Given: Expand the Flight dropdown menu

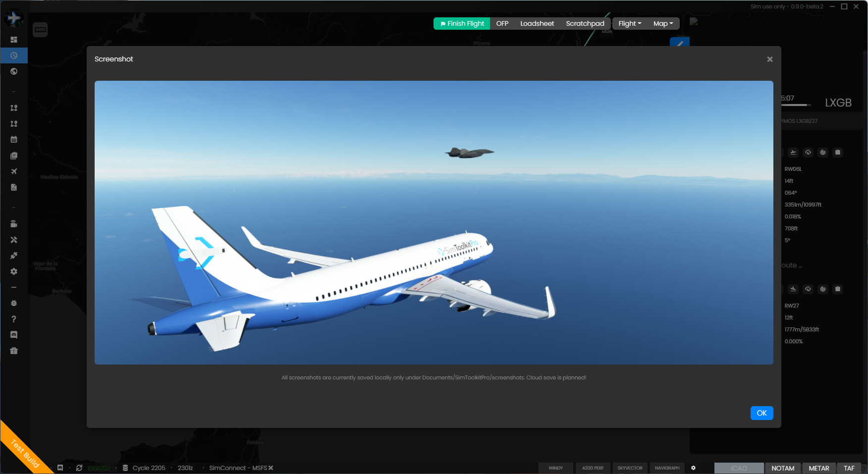Looking at the screenshot, I should [630, 23].
